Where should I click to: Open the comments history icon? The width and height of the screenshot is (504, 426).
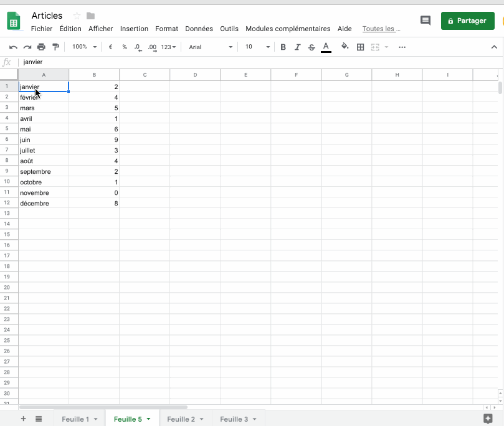pyautogui.click(x=426, y=21)
